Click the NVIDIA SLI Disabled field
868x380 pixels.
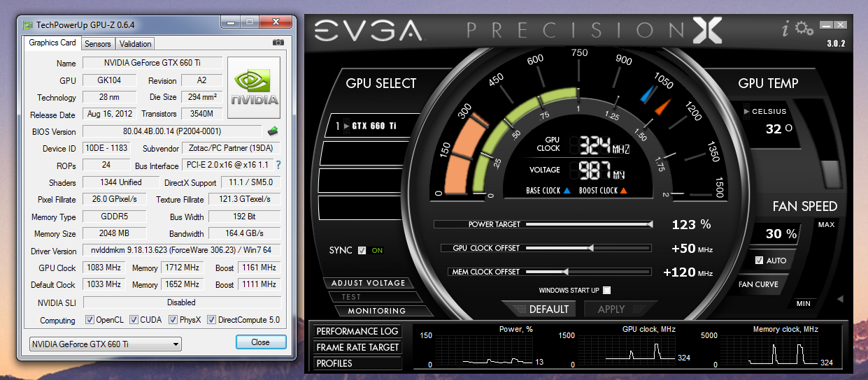tap(182, 302)
